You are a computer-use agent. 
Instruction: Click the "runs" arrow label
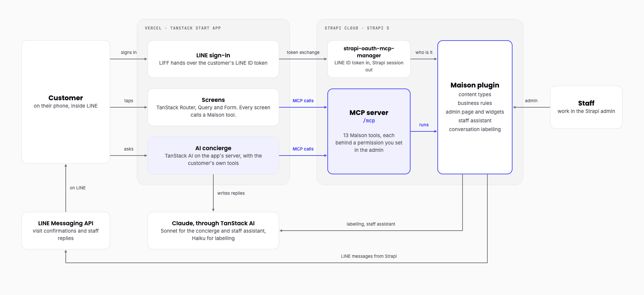click(x=424, y=125)
